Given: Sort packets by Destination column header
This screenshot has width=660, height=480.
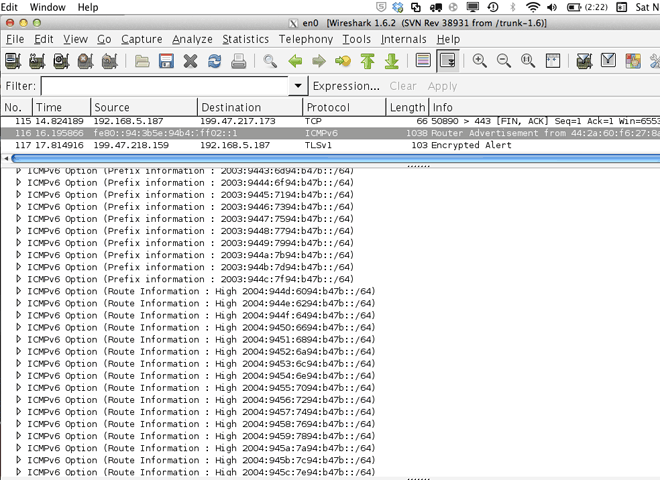Looking at the screenshot, I should click(x=250, y=107).
